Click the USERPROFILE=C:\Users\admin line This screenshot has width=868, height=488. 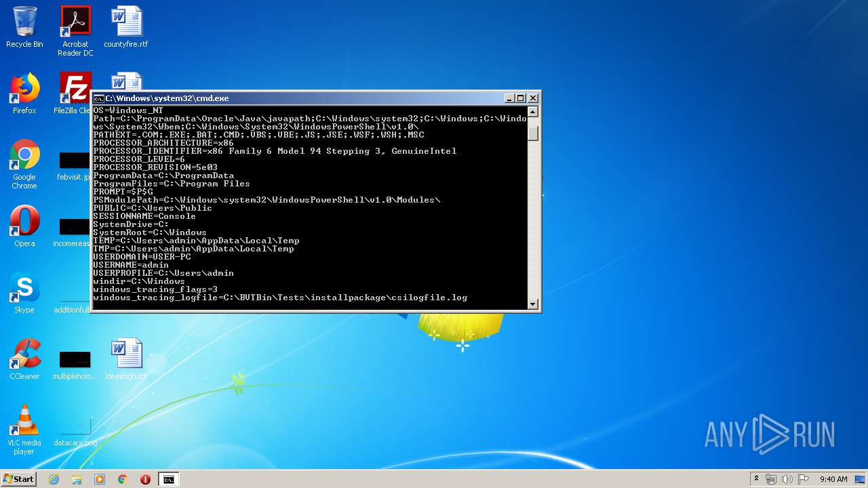click(x=163, y=273)
